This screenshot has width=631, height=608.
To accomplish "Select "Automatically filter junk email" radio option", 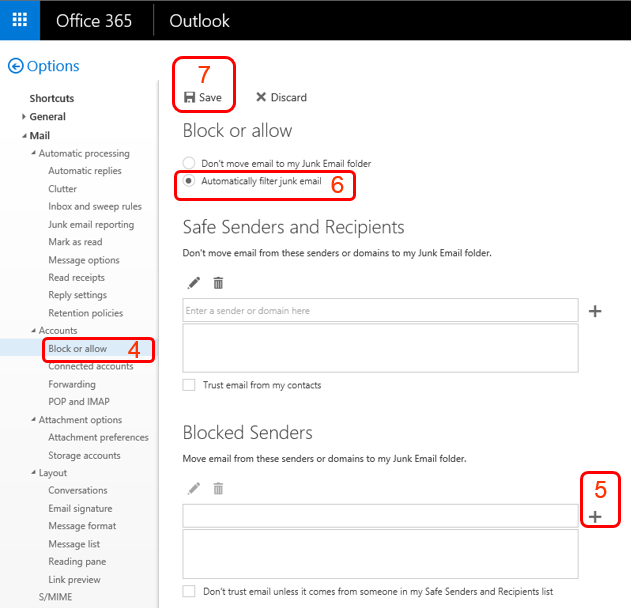I will [x=189, y=181].
